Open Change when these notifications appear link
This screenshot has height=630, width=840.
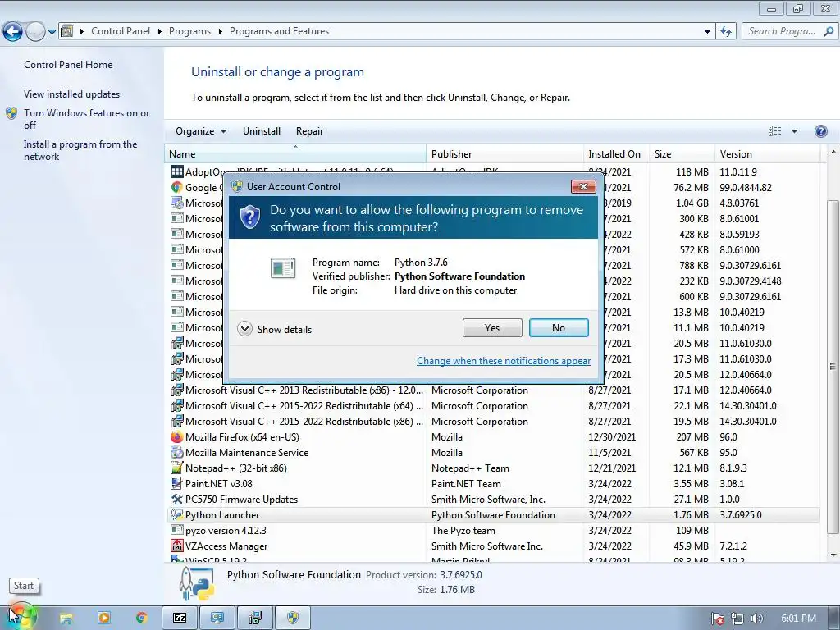pyautogui.click(x=504, y=361)
